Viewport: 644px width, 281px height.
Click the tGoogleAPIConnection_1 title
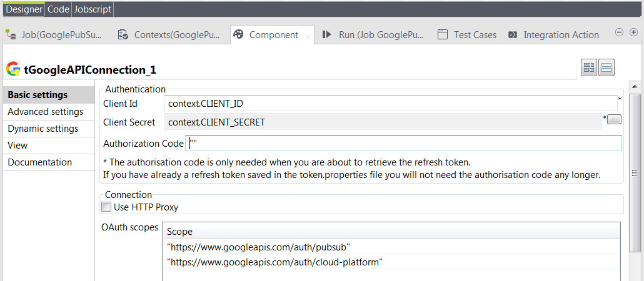pos(90,70)
